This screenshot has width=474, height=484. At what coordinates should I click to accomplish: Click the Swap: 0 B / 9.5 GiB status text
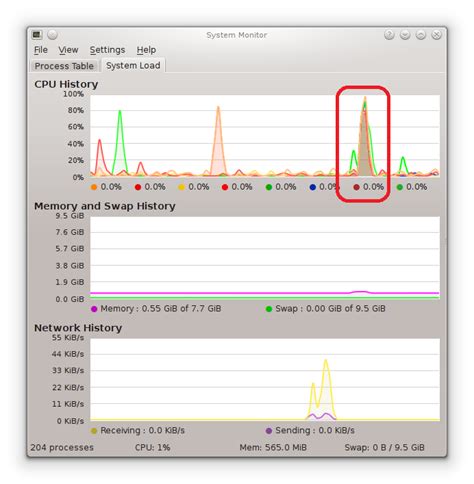pos(384,448)
